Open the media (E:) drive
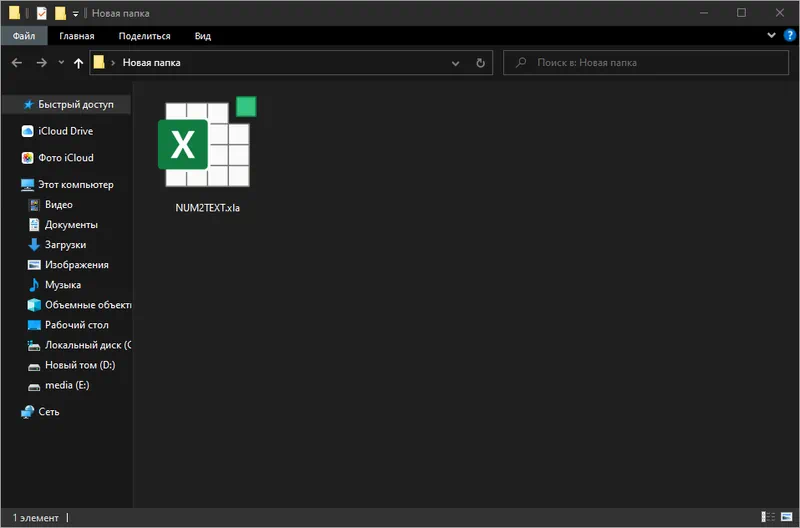This screenshot has height=528, width=800. click(67, 385)
